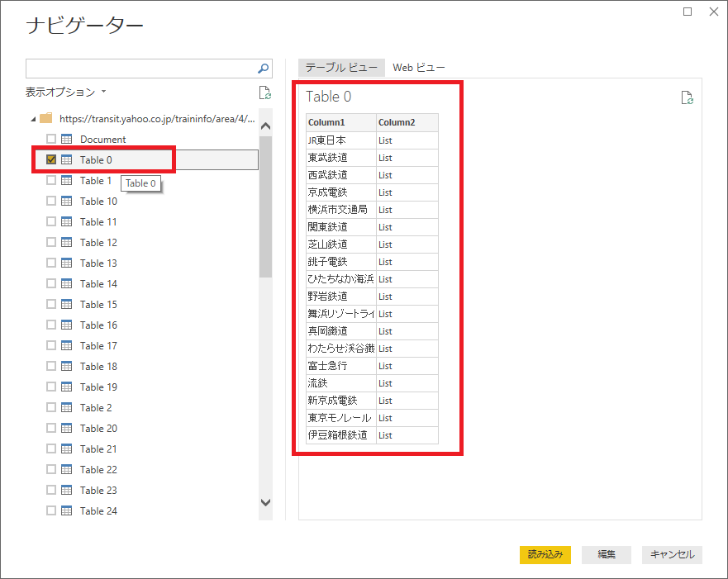Click the table icon beside Table 20
The width and height of the screenshot is (728, 579).
(67, 428)
